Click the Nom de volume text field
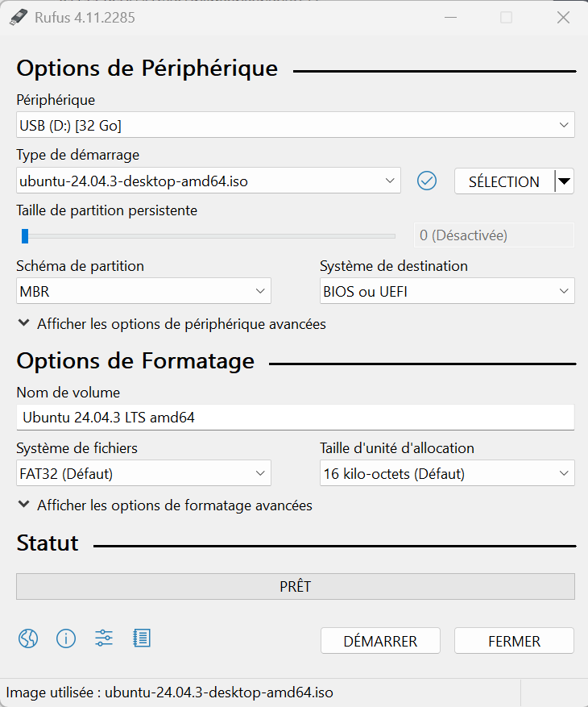Viewport: 588px width, 707px height. click(295, 418)
